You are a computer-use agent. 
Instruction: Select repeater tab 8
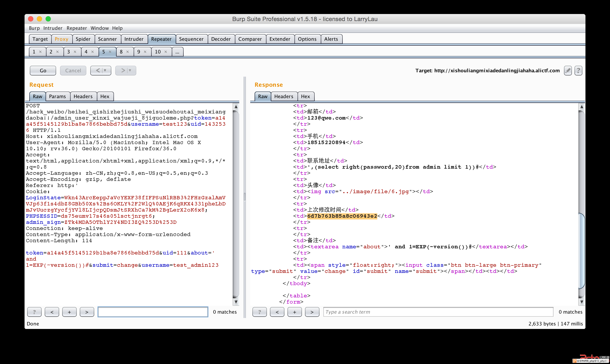(x=121, y=52)
